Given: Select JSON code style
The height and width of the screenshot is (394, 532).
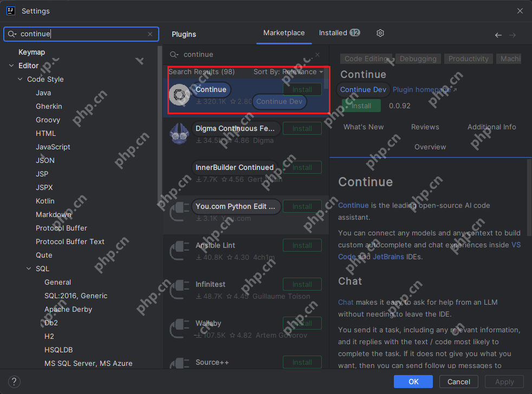Looking at the screenshot, I should coord(45,160).
